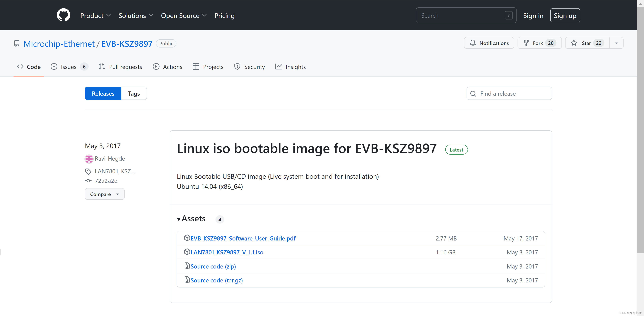This screenshot has width=644, height=316.
Task: Click the file icon of Source code (tar.gz)
Action: point(187,280)
